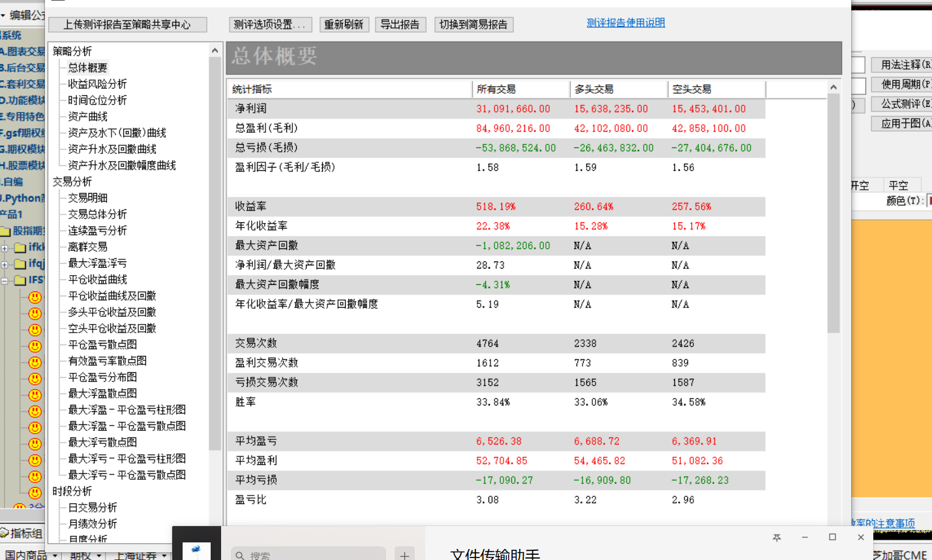This screenshot has width=932, height=560.
Task: Click the 重新刷新 refresh button
Action: 344,25
